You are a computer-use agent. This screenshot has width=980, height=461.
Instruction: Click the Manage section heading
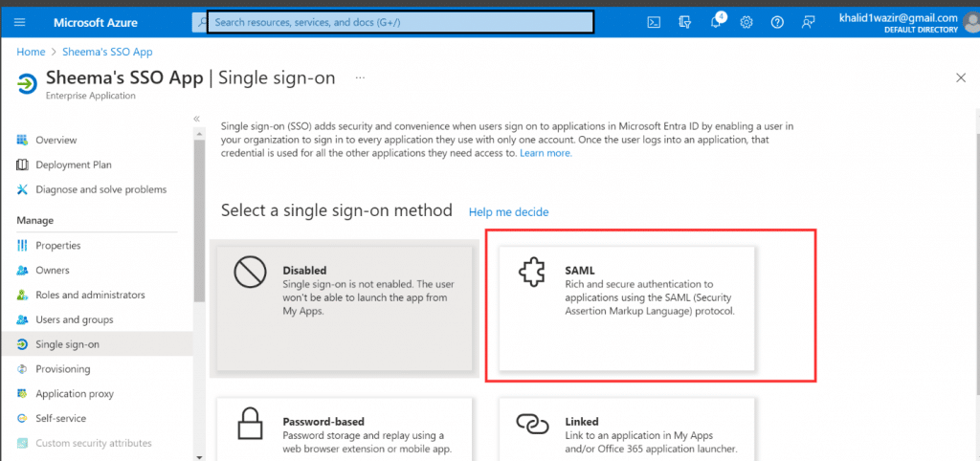point(34,221)
